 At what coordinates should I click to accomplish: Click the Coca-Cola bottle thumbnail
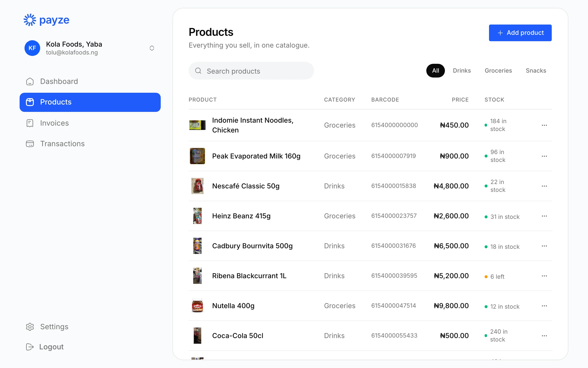point(197,336)
